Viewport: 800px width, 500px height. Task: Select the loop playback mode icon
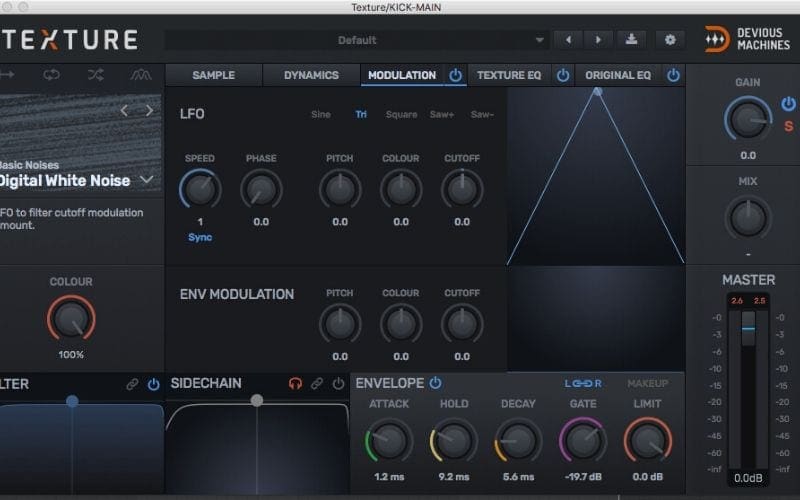(x=51, y=74)
